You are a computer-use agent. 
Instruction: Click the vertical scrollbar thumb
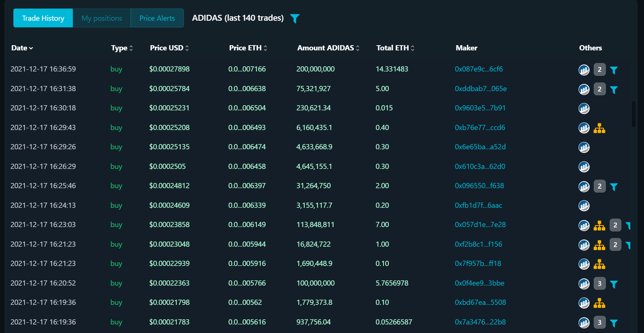tap(634, 114)
